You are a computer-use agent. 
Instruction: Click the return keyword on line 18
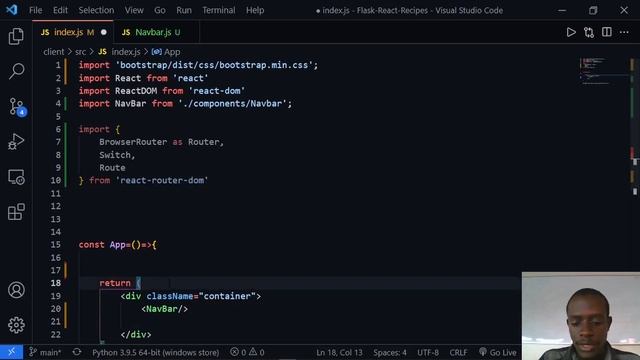pos(115,283)
